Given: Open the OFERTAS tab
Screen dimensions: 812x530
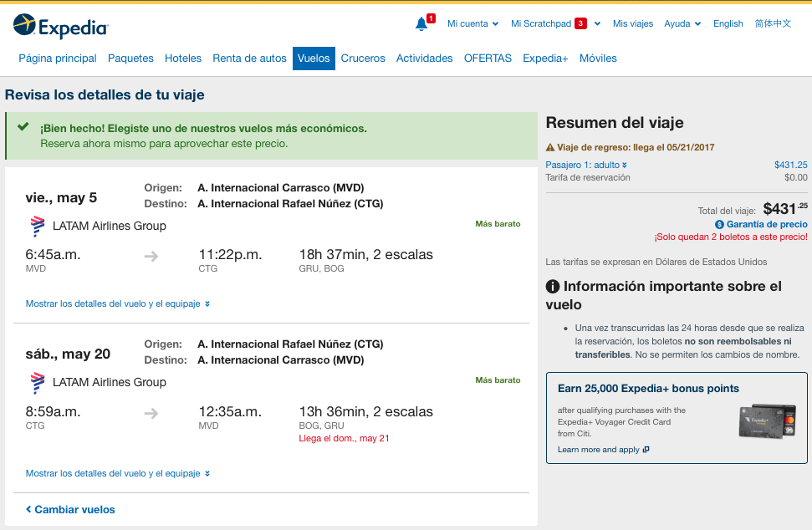Looking at the screenshot, I should (x=488, y=59).
